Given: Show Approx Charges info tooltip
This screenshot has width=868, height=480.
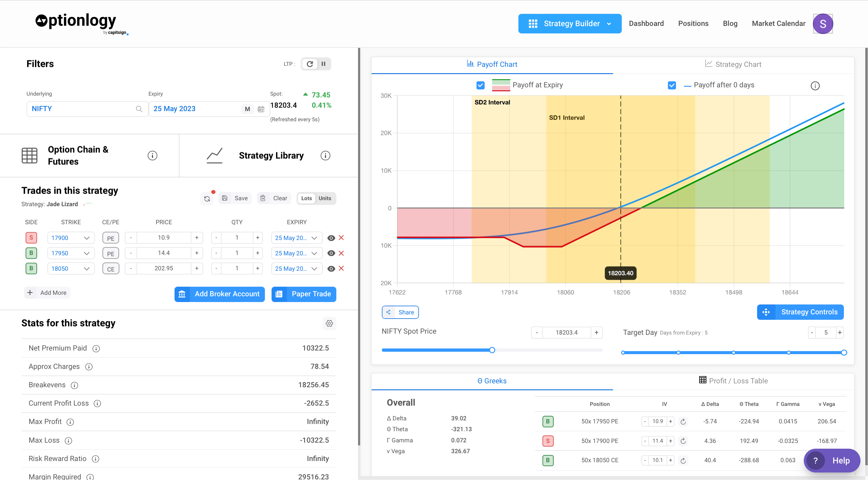Looking at the screenshot, I should (89, 366).
